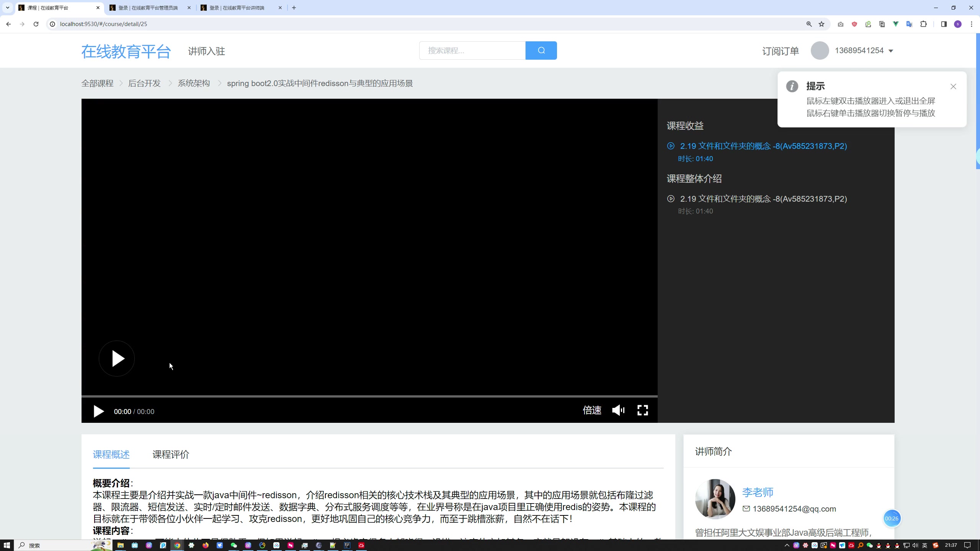This screenshot has width=980, height=551.
Task: Open the Windows notification center
Action: tap(967, 545)
